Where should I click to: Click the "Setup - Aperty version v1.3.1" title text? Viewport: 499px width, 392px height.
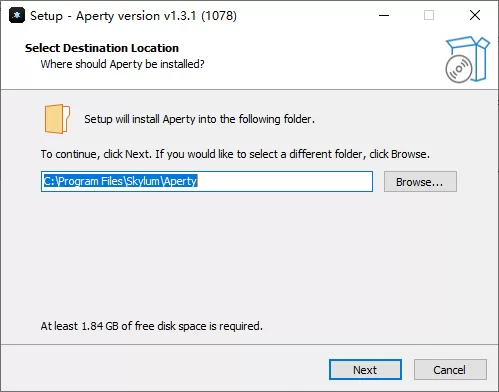click(133, 16)
